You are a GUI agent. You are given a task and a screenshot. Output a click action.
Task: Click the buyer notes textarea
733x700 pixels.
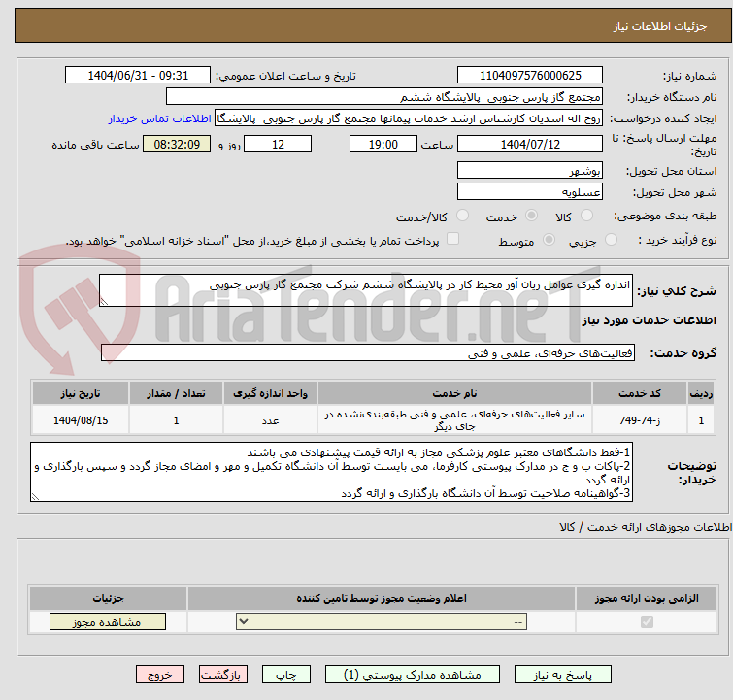click(331, 472)
